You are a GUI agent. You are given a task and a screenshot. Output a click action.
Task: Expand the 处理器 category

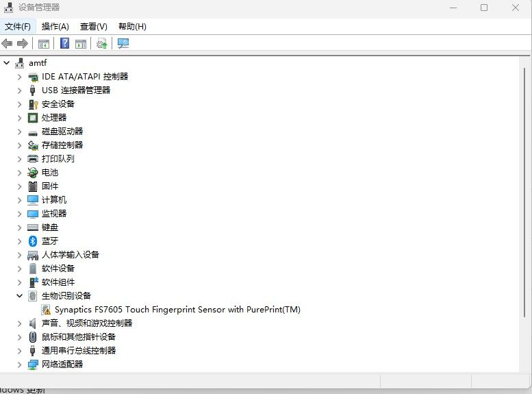pos(19,118)
